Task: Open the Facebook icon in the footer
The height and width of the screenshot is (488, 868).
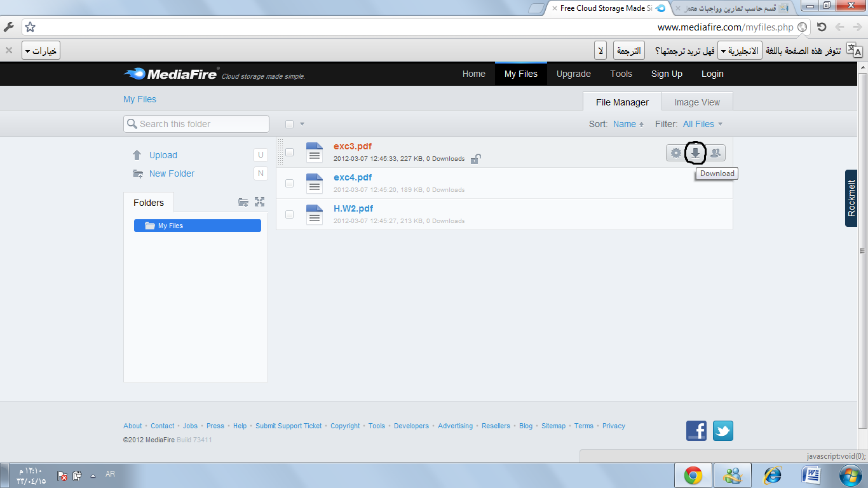Action: [x=696, y=430]
